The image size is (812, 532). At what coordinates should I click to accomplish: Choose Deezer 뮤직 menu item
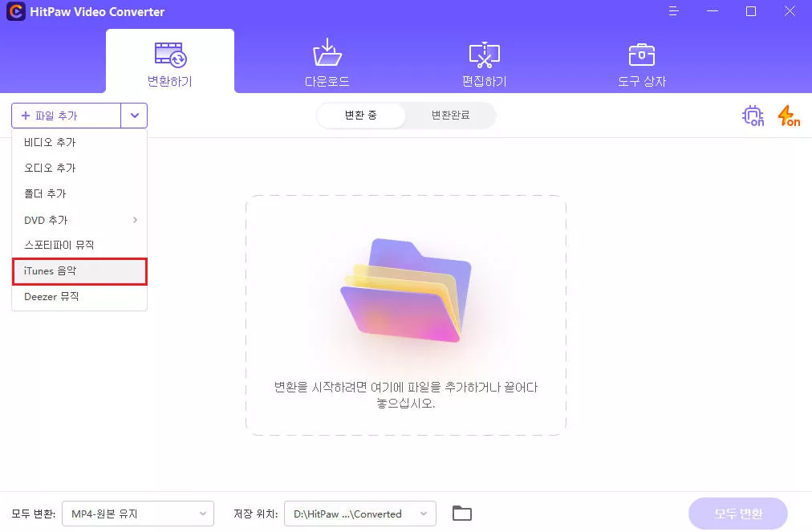point(79,297)
